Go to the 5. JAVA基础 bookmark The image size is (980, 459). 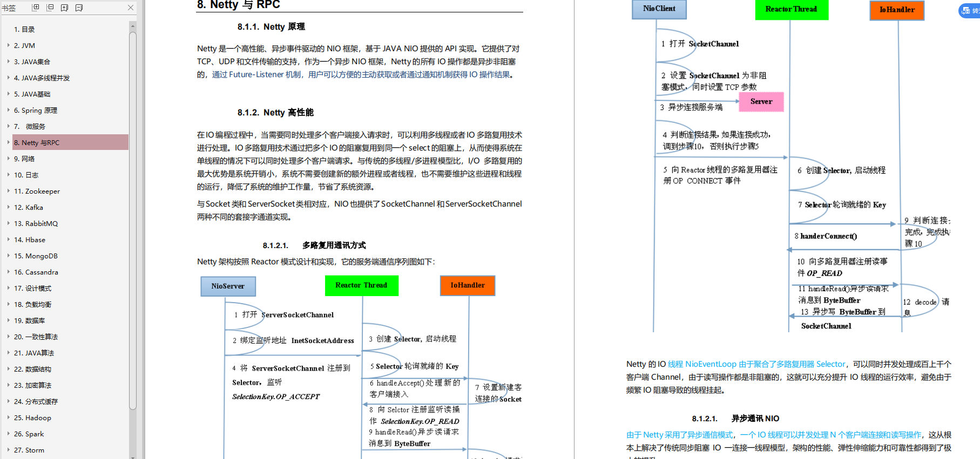[32, 94]
